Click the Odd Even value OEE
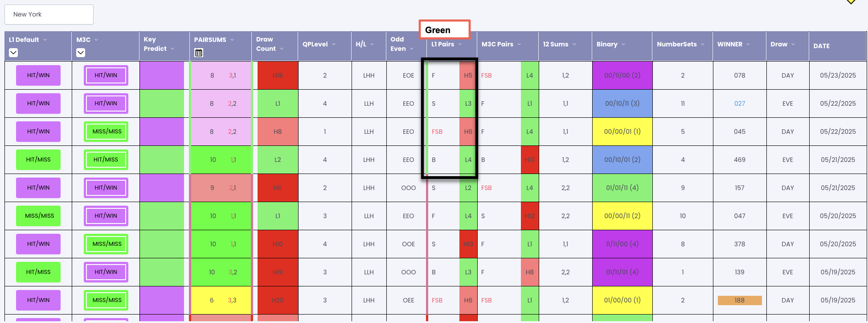The width and height of the screenshot is (868, 323). click(409, 300)
